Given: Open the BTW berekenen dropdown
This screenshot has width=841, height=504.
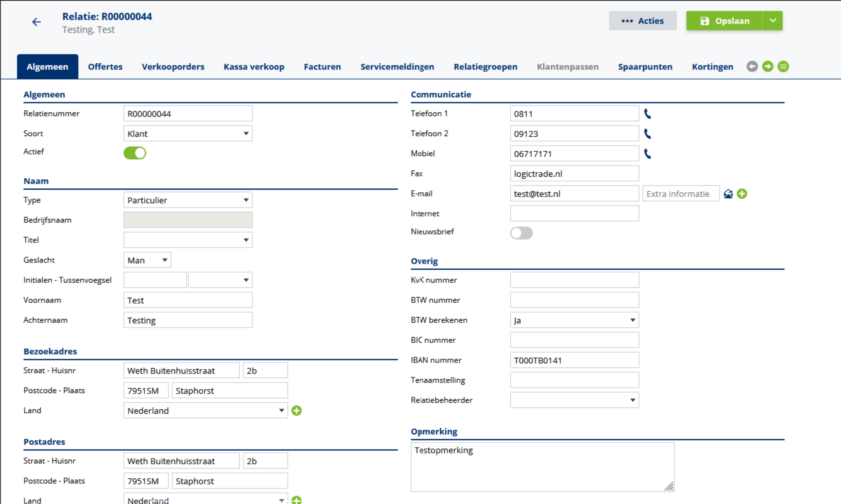Looking at the screenshot, I should point(574,320).
